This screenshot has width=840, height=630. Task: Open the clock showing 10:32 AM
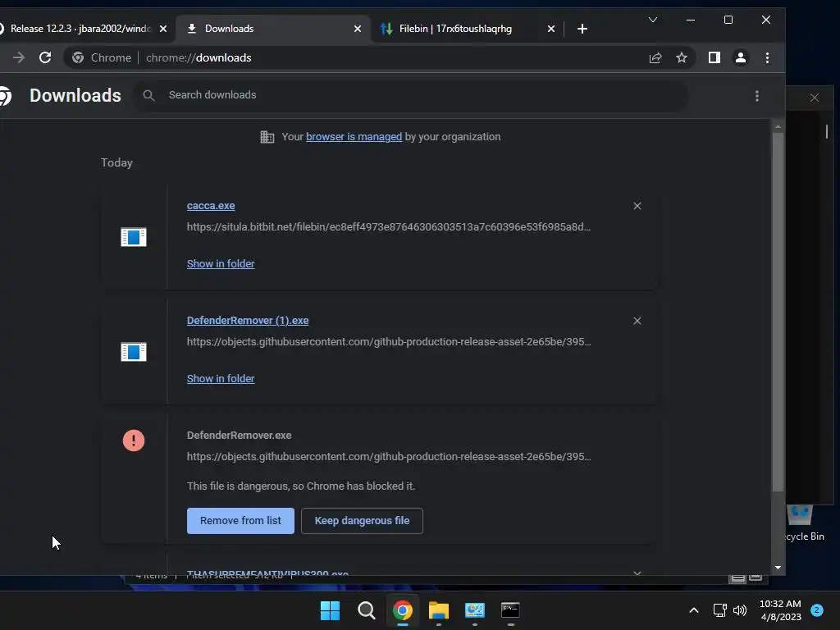tap(781, 610)
